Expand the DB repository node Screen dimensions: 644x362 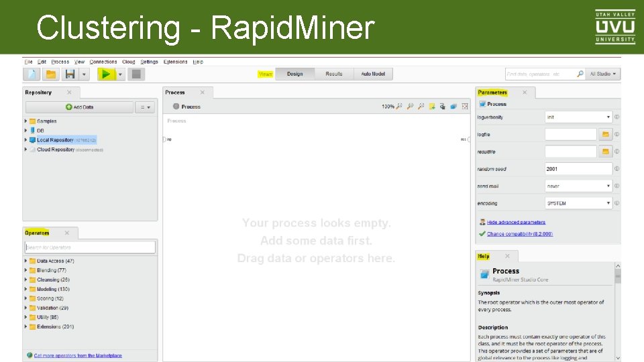pyautogui.click(x=26, y=131)
